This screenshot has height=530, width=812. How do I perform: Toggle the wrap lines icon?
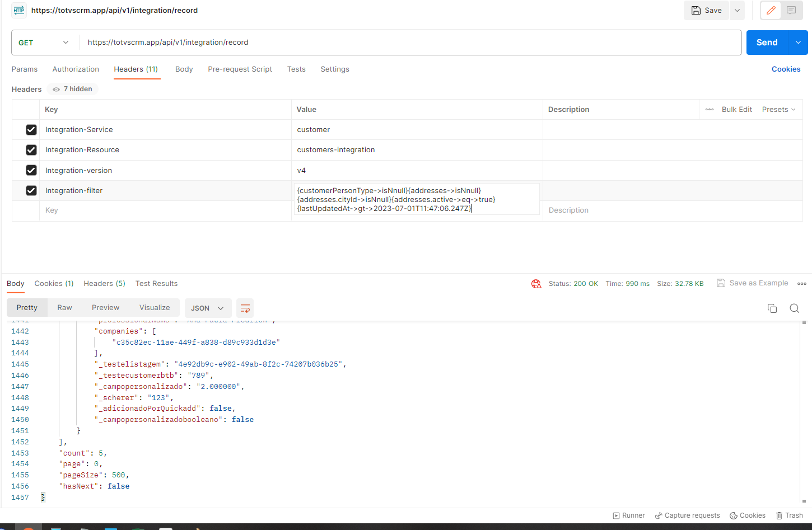click(245, 308)
